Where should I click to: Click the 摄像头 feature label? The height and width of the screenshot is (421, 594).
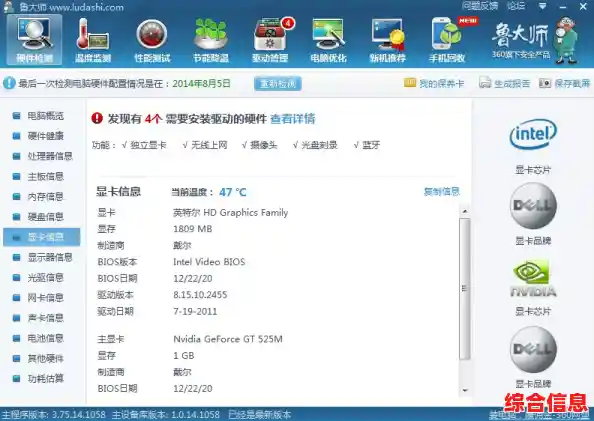coord(264,145)
